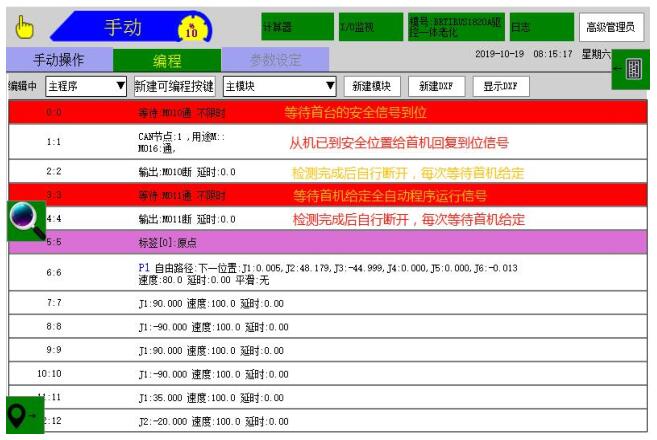Open the green side panel arrow icon

click(630, 69)
